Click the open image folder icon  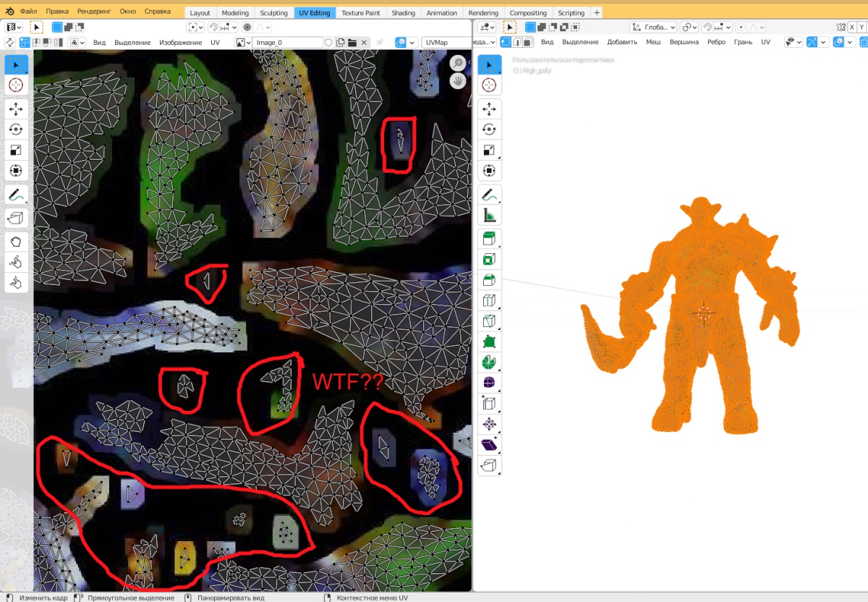tap(352, 43)
